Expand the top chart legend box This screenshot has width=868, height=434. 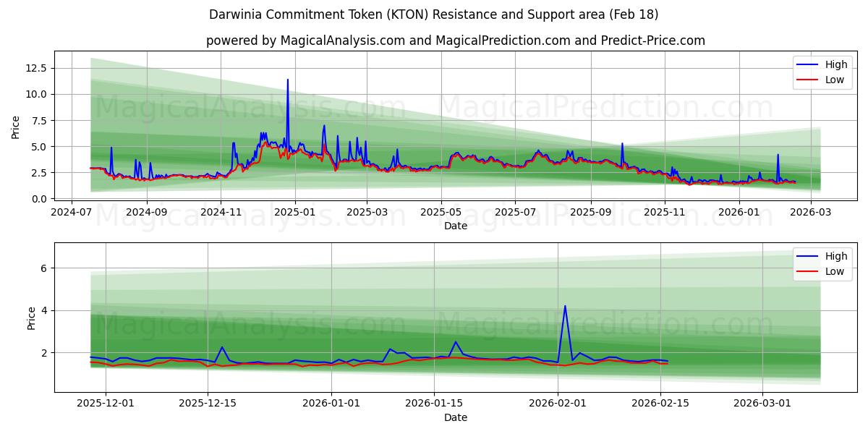click(822, 72)
